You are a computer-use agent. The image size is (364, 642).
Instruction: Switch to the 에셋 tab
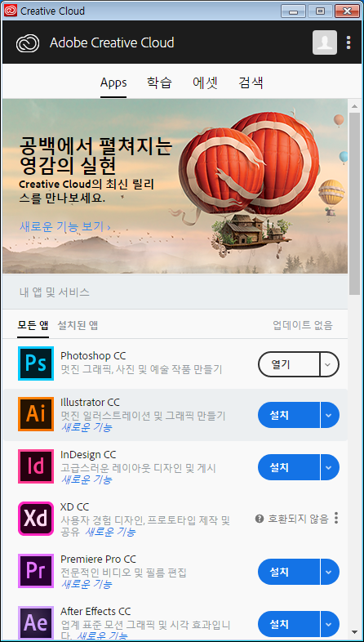(x=206, y=83)
